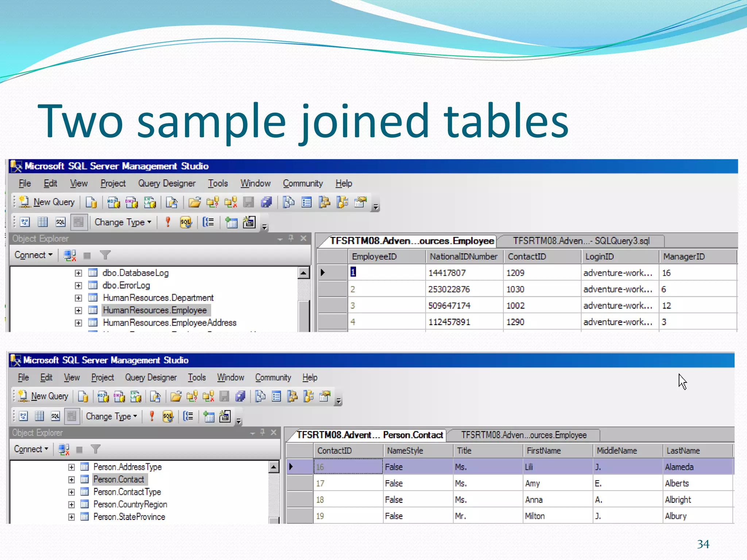Open the Change Type dropdown, lower window
747x560 pixels.
coord(112,416)
